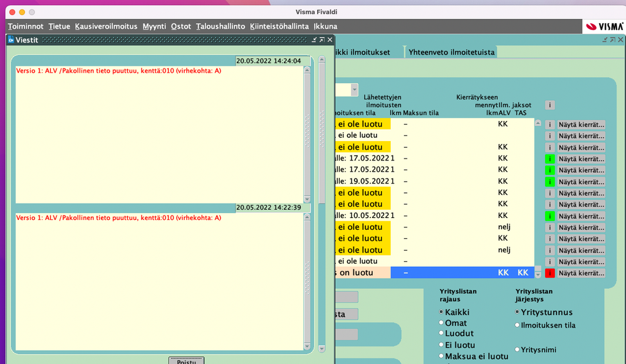Click the grey info icon in the column header

550,105
